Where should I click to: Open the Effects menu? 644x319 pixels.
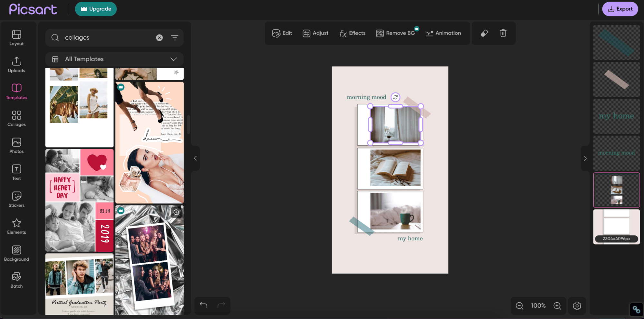tap(352, 33)
